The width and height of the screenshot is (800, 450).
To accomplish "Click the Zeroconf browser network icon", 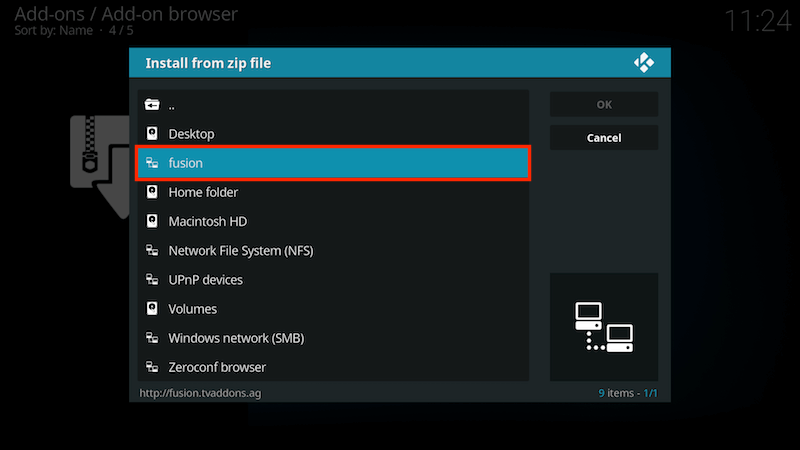I will [152, 366].
